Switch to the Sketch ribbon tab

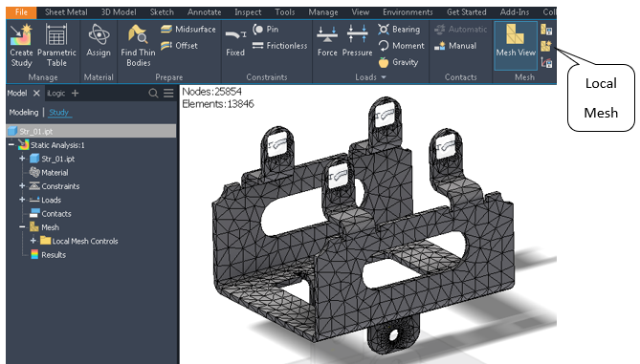tap(162, 12)
